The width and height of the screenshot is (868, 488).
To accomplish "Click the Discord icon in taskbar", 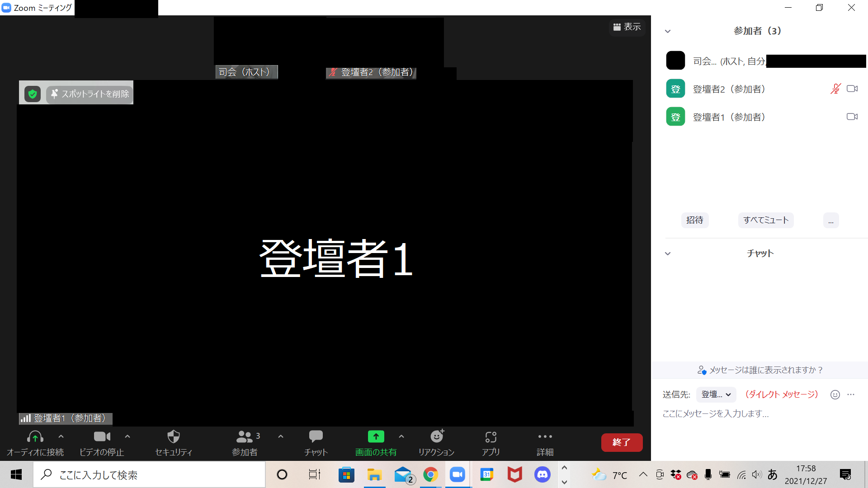I will pyautogui.click(x=542, y=474).
